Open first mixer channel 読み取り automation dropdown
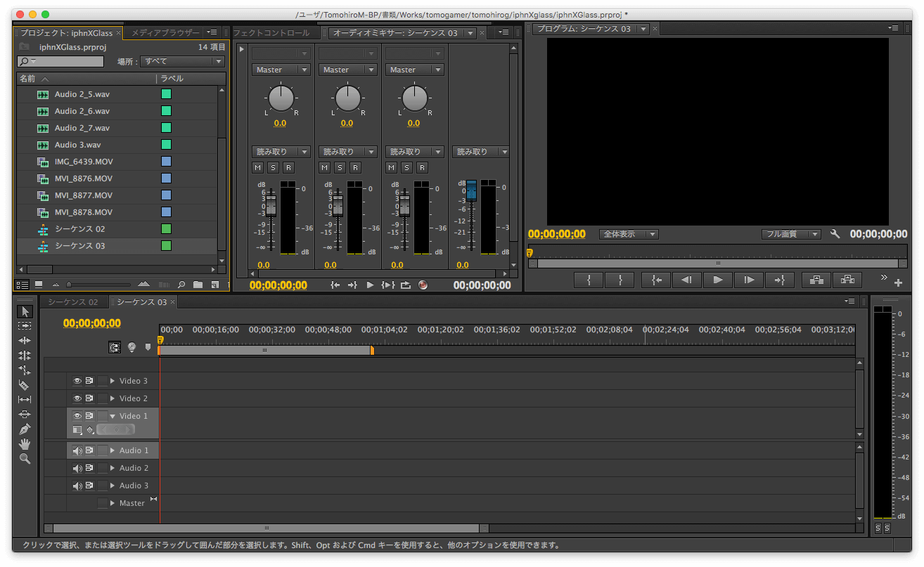Image resolution: width=924 pixels, height=567 pixels. coord(281,152)
